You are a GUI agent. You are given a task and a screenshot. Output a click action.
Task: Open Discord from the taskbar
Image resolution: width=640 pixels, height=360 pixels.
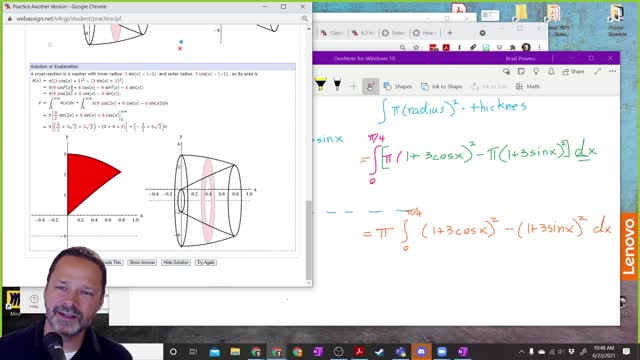pos(421,351)
